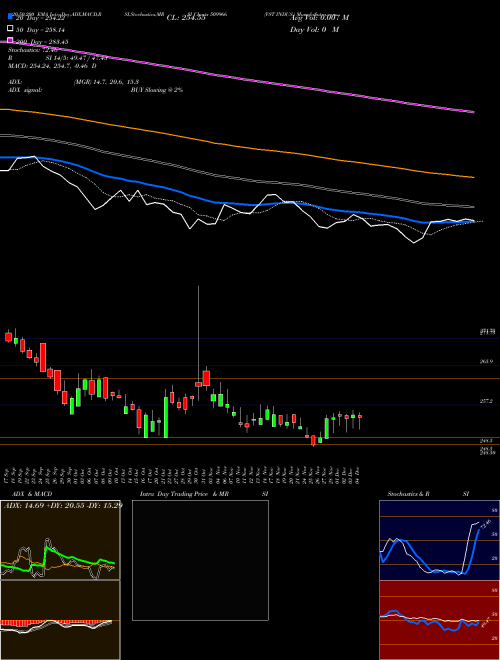
Task: Open the empty Intra Day Trading Price panel
Action: pos(200,560)
